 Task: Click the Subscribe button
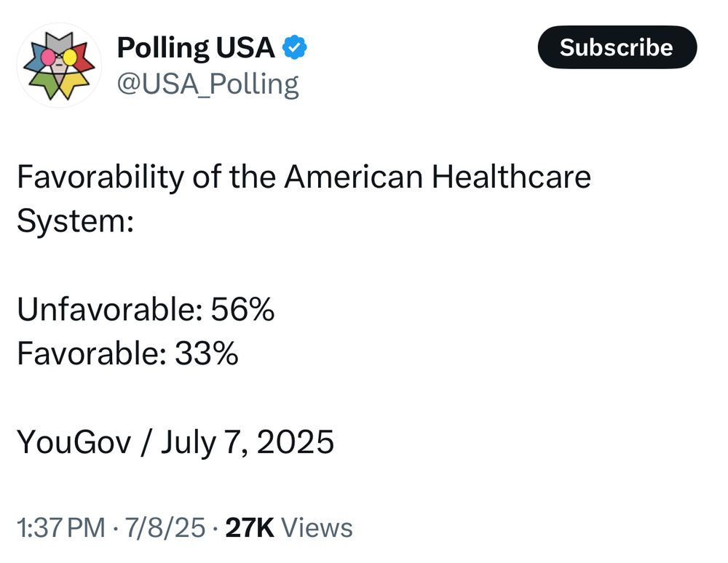[x=617, y=47]
